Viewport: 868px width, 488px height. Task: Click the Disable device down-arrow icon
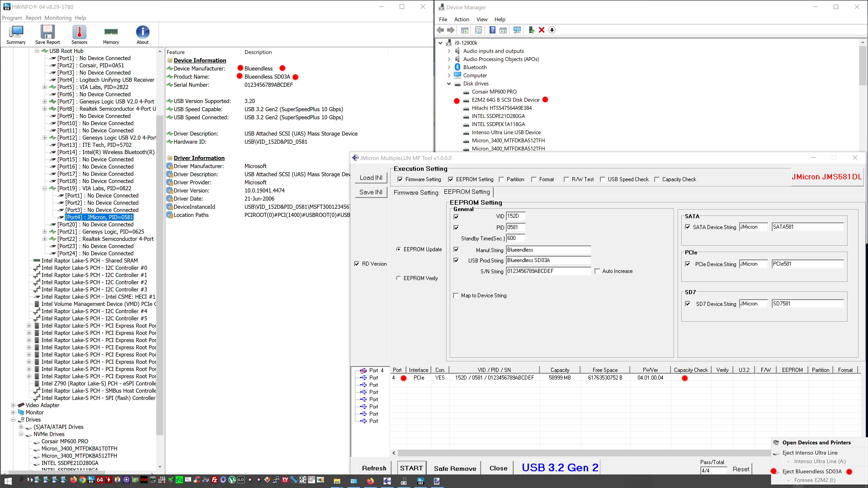(x=552, y=30)
